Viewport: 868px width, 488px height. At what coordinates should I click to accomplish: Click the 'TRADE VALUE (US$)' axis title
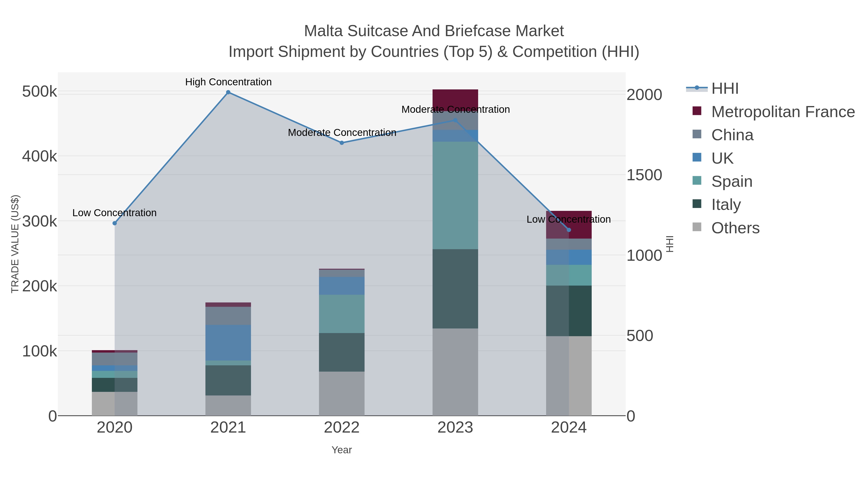point(15,244)
